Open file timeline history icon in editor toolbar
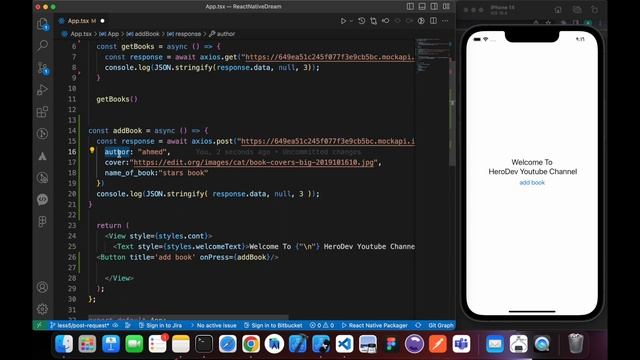The width and height of the screenshot is (640, 360). [x=362, y=21]
